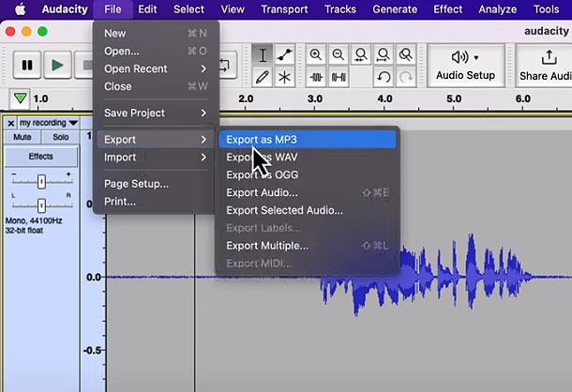Select Export as WAV
The image size is (572, 392).
tap(308, 158)
